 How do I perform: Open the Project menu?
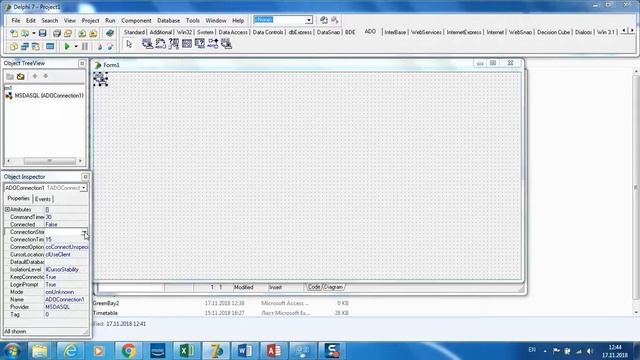point(90,20)
